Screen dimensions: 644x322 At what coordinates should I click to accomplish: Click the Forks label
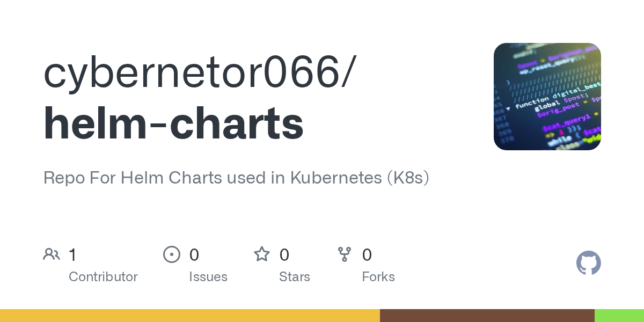(378, 277)
